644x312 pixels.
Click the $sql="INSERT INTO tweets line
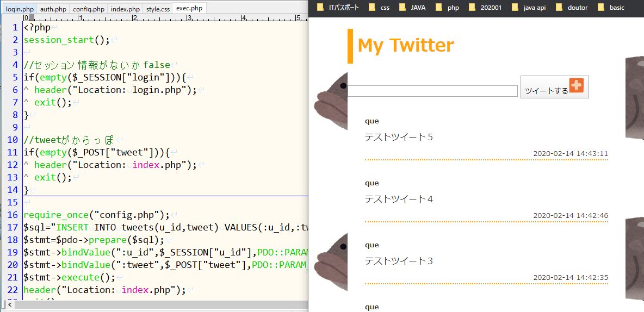coord(165,227)
